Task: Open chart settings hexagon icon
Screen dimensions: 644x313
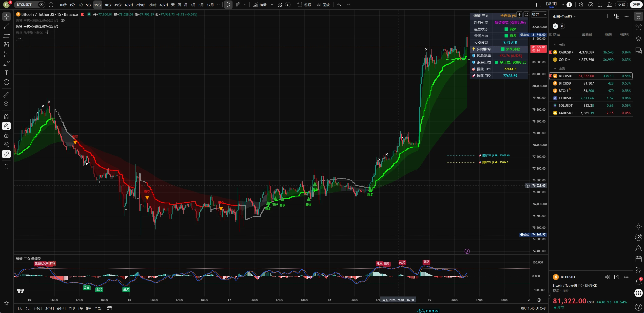Action: pos(591,5)
